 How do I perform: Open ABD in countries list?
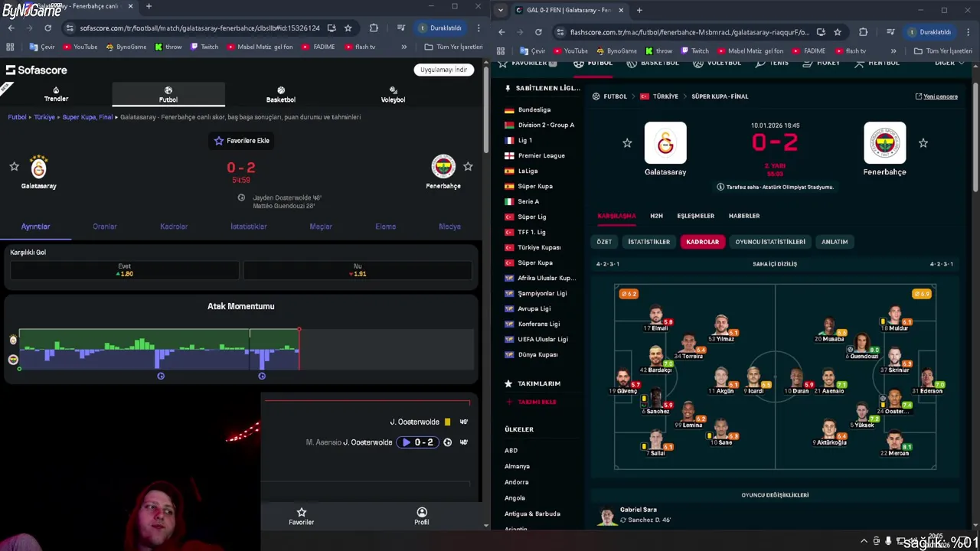[511, 451]
